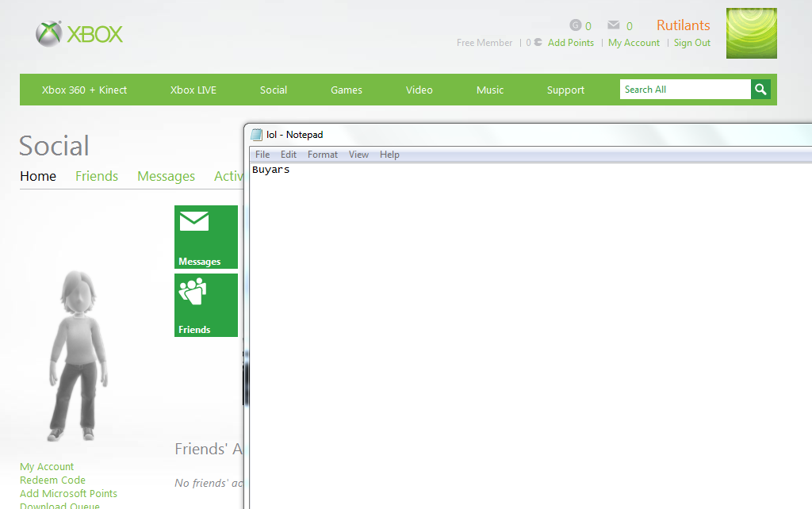Open the Friends green tile
The image size is (812, 509).
206,305
